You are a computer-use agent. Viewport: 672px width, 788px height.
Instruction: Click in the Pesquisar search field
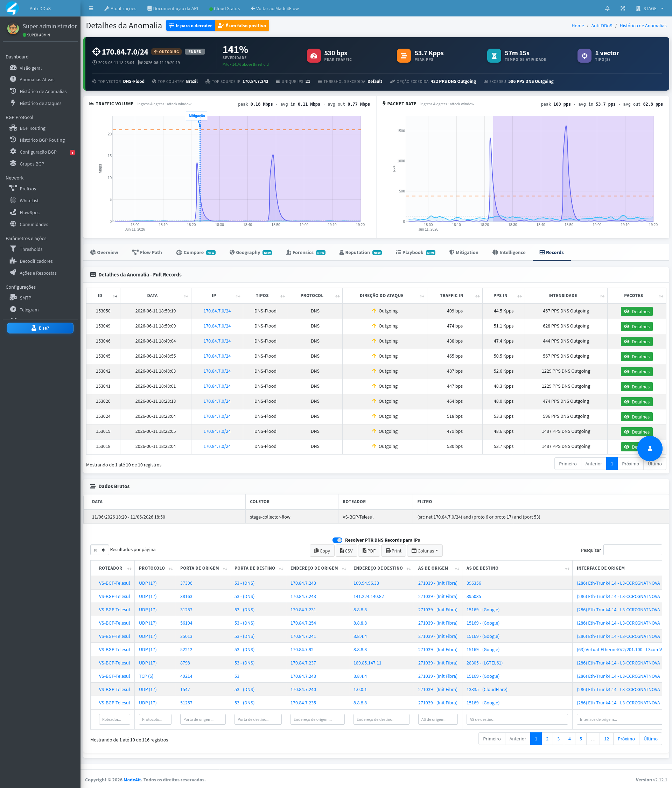pyautogui.click(x=632, y=550)
